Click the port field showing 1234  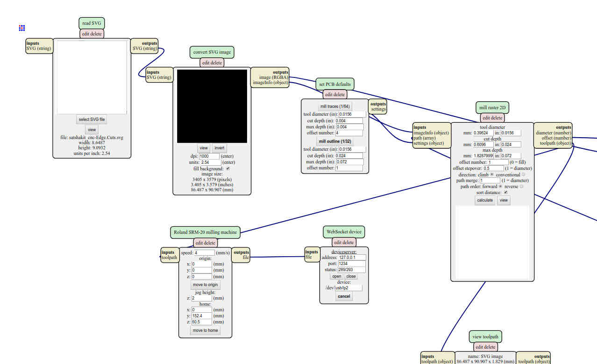tap(352, 264)
